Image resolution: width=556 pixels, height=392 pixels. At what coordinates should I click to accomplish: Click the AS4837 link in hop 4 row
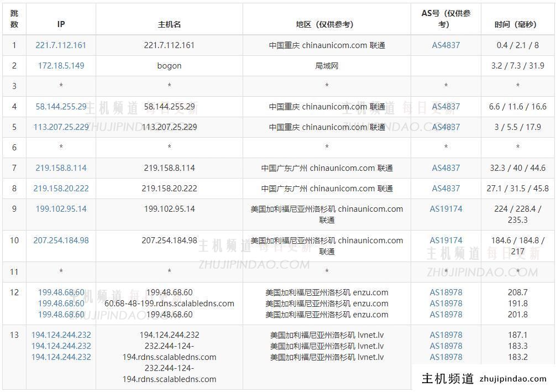[x=445, y=106]
